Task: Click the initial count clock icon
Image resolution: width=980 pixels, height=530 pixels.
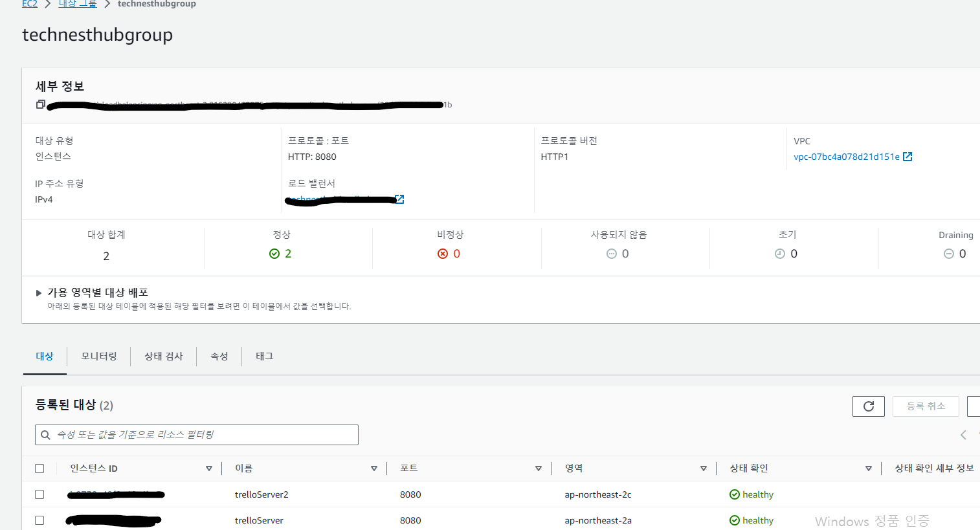Action: click(x=780, y=254)
